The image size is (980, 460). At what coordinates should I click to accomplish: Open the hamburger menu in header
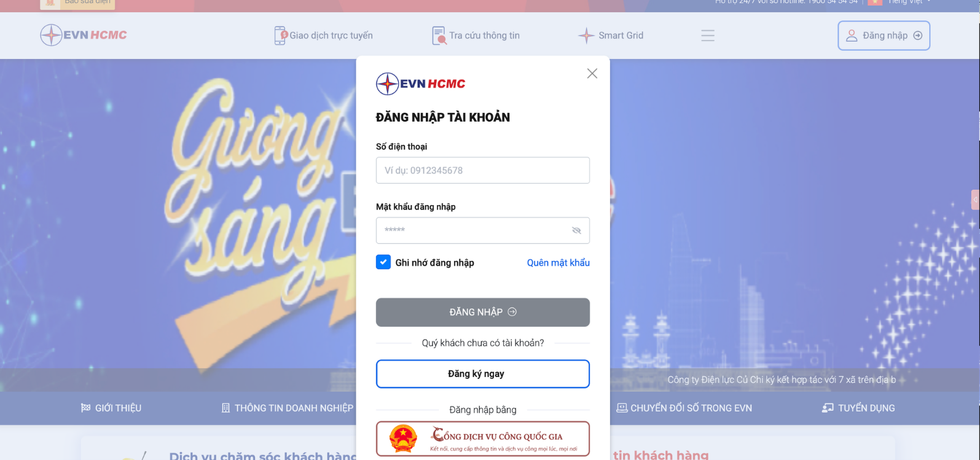point(708,36)
